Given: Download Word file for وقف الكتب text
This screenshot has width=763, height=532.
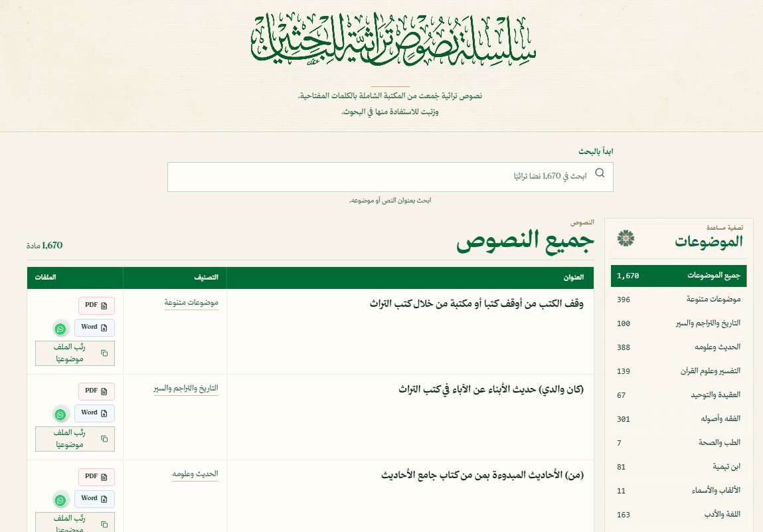Looking at the screenshot, I should click(94, 327).
